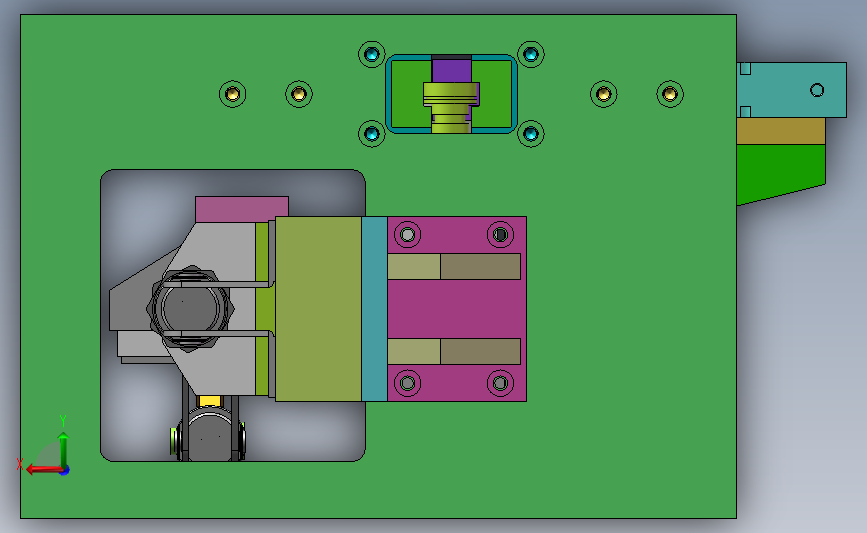Select the yellow-green stepped pin in the insert
Viewport: 867px width, 533px height.
click(451, 108)
